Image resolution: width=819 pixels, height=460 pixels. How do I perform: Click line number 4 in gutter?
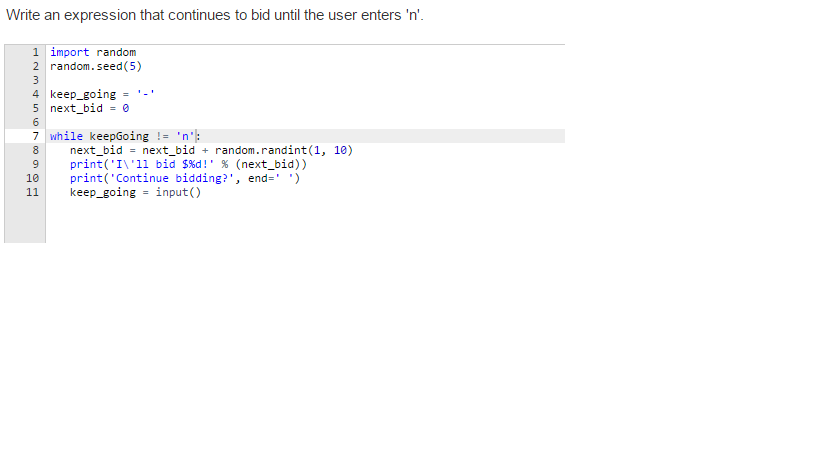click(36, 94)
